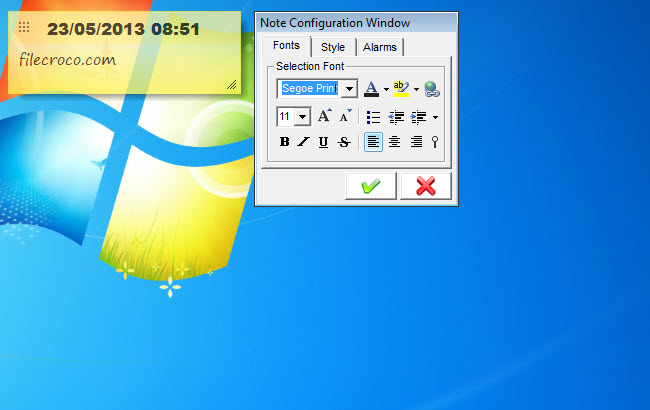Increase paragraph indent
Screen dimensions: 650x410
pyautogui.click(x=418, y=117)
